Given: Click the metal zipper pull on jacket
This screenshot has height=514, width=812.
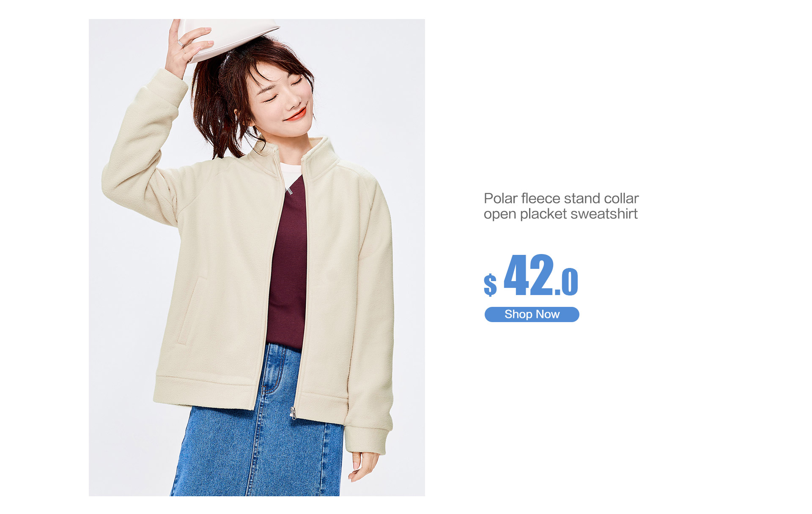Looking at the screenshot, I should point(293,413).
